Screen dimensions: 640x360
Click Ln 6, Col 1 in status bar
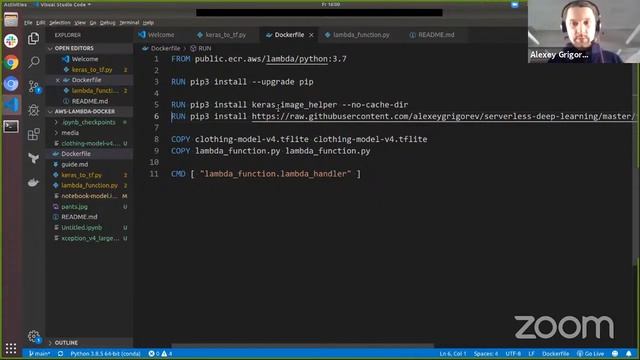click(453, 353)
